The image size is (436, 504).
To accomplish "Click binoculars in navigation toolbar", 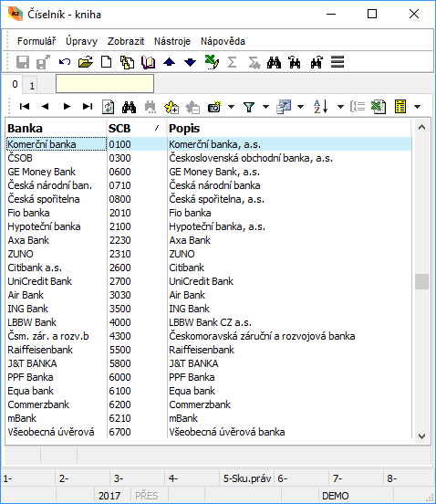I will tap(129, 107).
